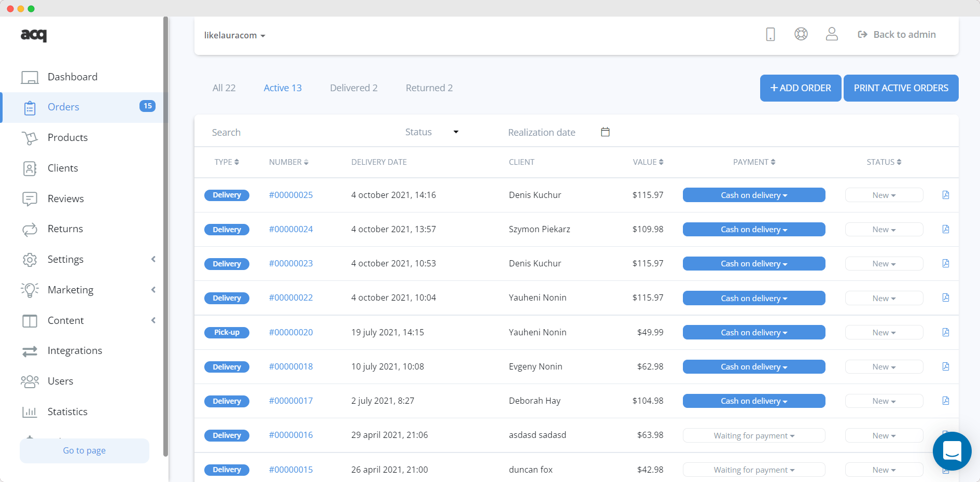Viewport: 980px width, 482px height.
Task: Click client name Deborah Hay
Action: tap(535, 401)
